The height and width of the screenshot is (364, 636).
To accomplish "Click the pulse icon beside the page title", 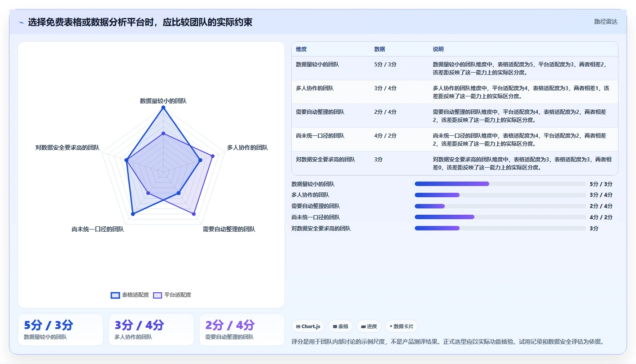I will [x=22, y=22].
